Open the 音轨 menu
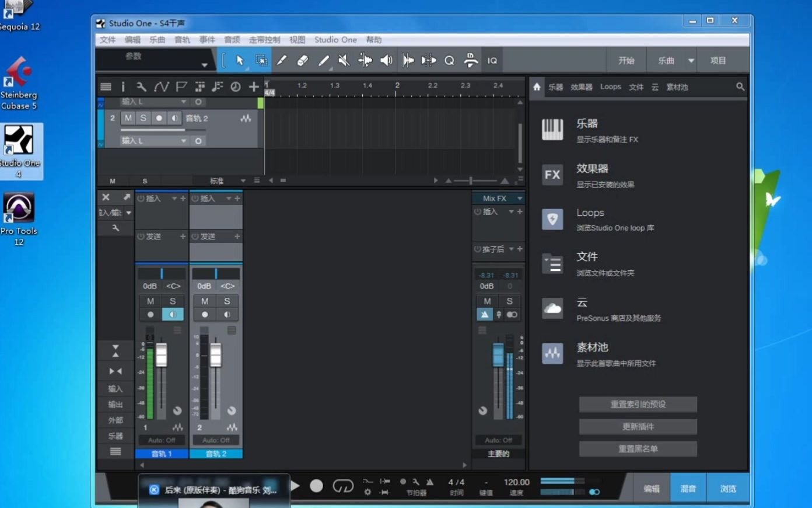 (x=182, y=40)
